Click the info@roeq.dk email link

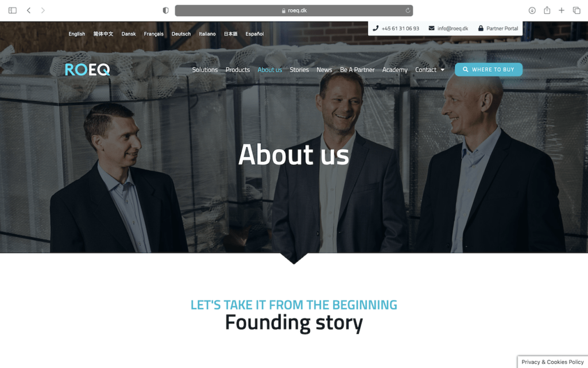448,29
